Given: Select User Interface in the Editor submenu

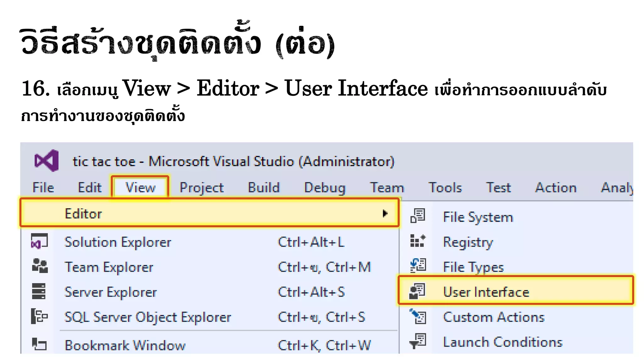Looking at the screenshot, I should coord(516,290).
